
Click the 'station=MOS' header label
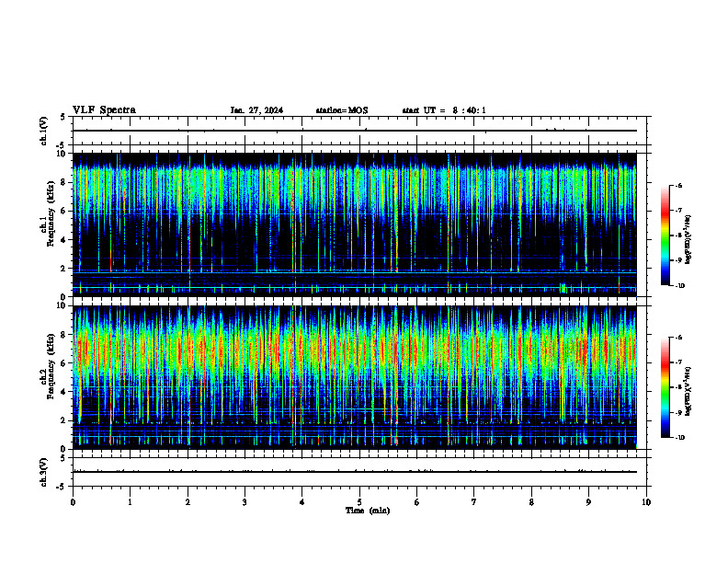342,110
